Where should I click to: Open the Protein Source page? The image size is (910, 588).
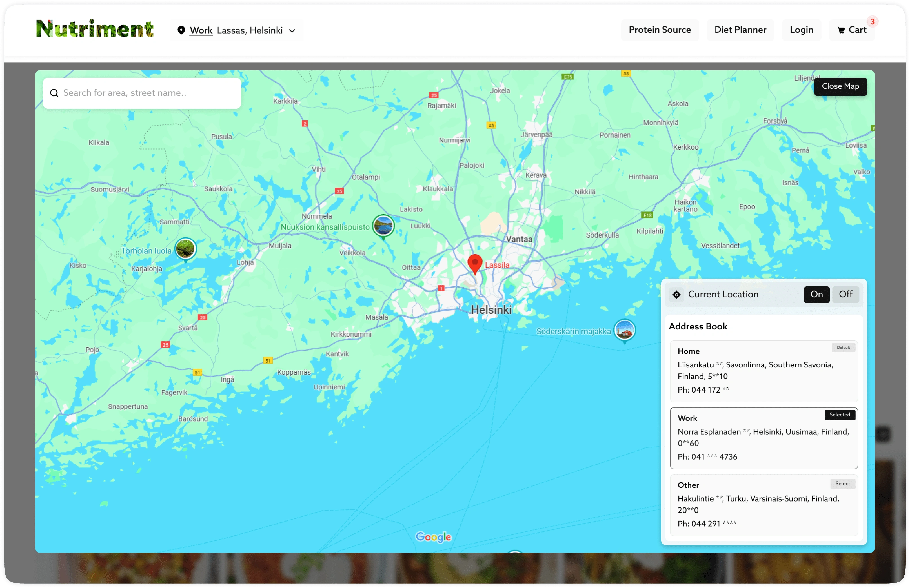click(x=660, y=30)
